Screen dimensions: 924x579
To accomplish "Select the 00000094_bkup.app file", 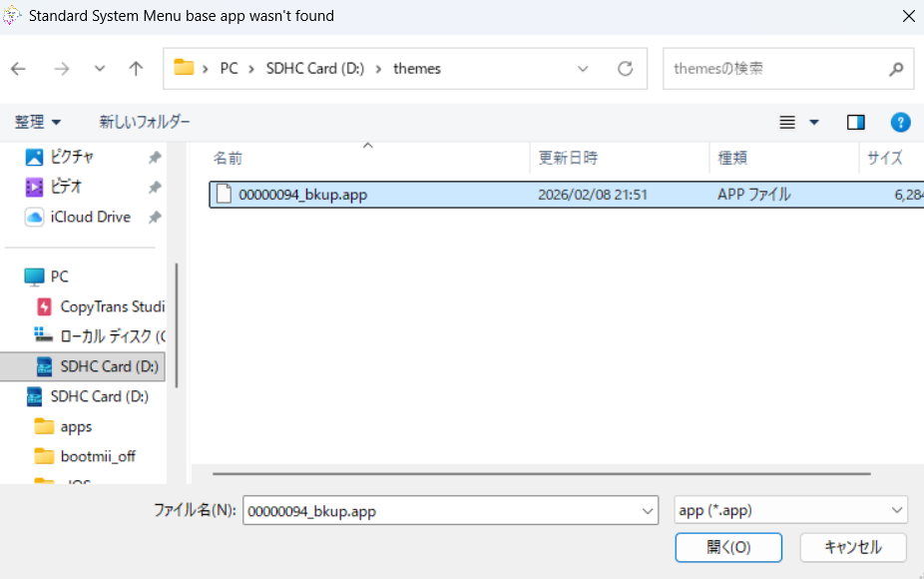I will pos(302,195).
